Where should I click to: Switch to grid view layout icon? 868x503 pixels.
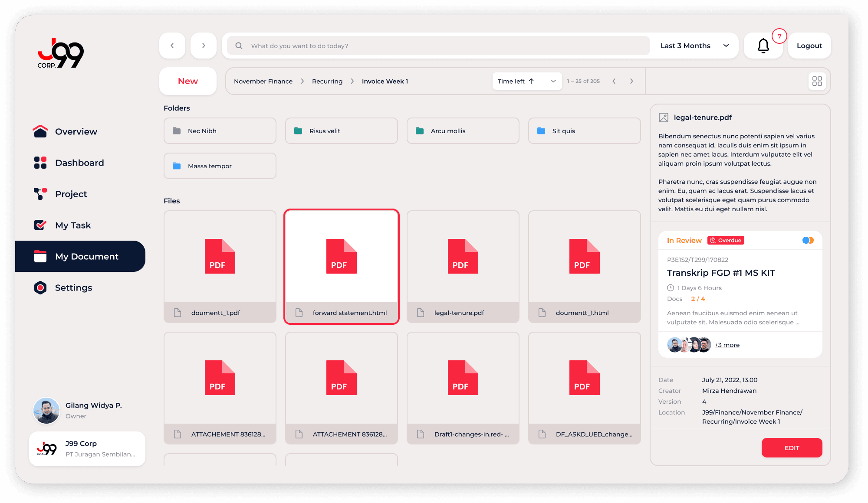tap(817, 81)
